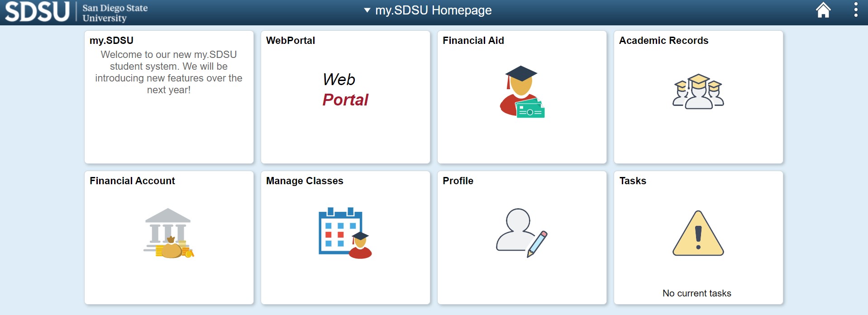Click the Tasks warning triangle icon
The height and width of the screenshot is (315, 868).
point(698,233)
